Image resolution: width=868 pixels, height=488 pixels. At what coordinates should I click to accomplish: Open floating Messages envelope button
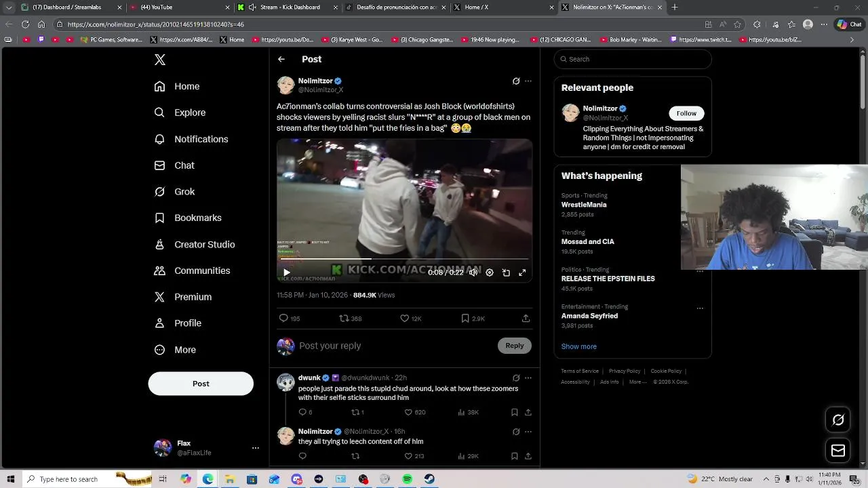tap(838, 451)
